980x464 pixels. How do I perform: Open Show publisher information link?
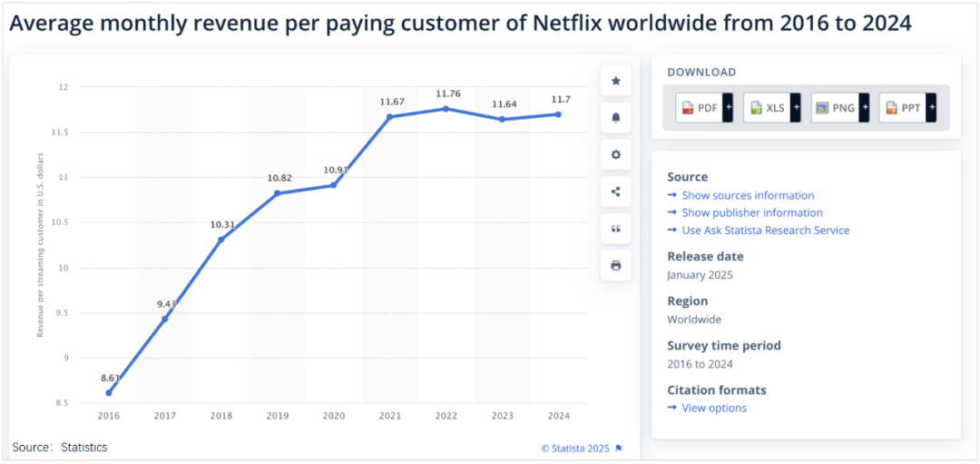(751, 212)
